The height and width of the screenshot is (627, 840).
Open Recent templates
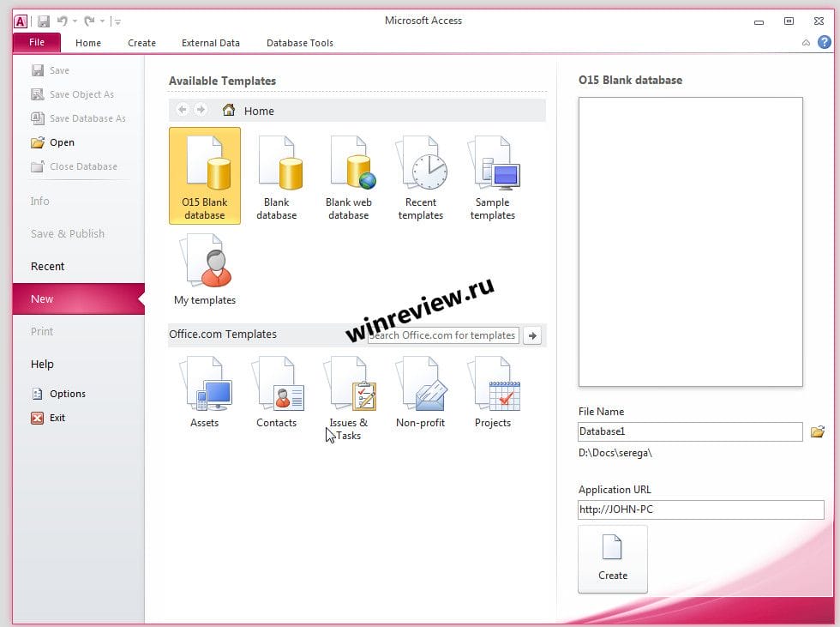click(421, 178)
